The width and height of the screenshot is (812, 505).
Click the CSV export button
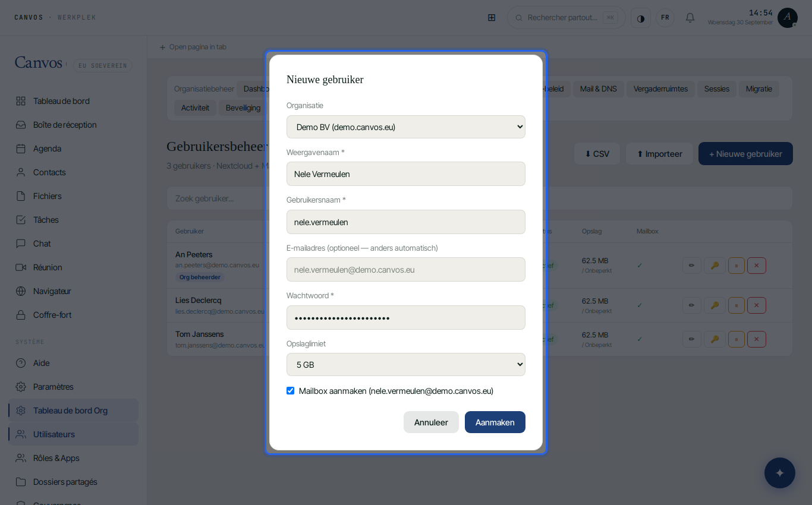pos(597,153)
